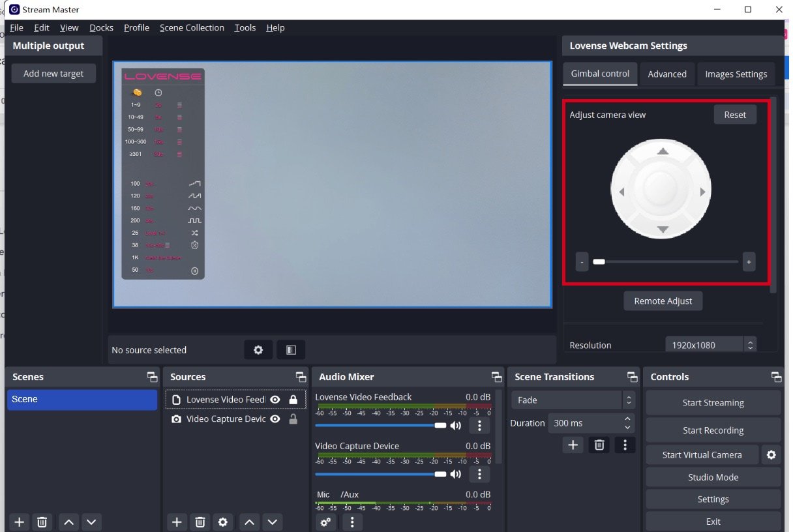793x532 pixels.
Task: Add a scene transition with plus button
Action: 573,445
